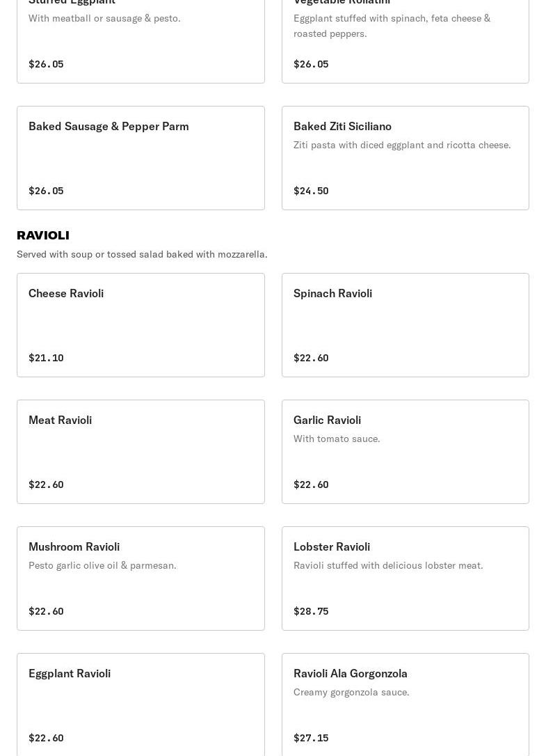
Task: Open the Eggplant Ravioli item
Action: tap(140, 704)
